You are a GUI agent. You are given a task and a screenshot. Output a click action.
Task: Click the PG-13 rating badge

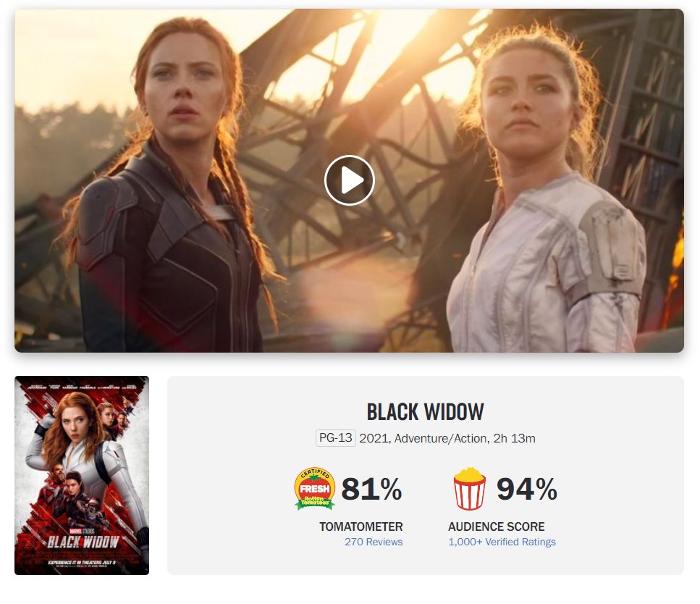point(336,438)
